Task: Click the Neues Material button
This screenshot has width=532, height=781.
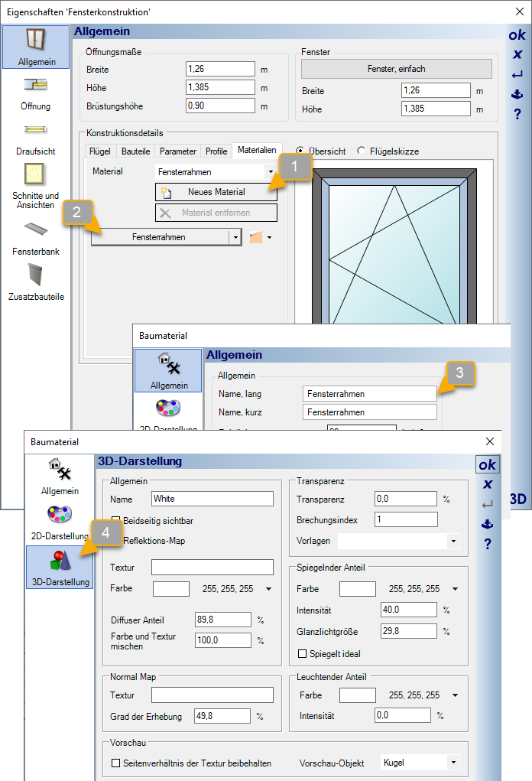Action: [x=216, y=192]
